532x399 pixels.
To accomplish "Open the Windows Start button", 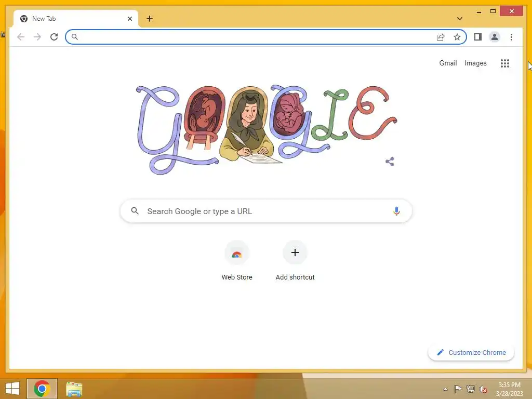I will pos(12,389).
